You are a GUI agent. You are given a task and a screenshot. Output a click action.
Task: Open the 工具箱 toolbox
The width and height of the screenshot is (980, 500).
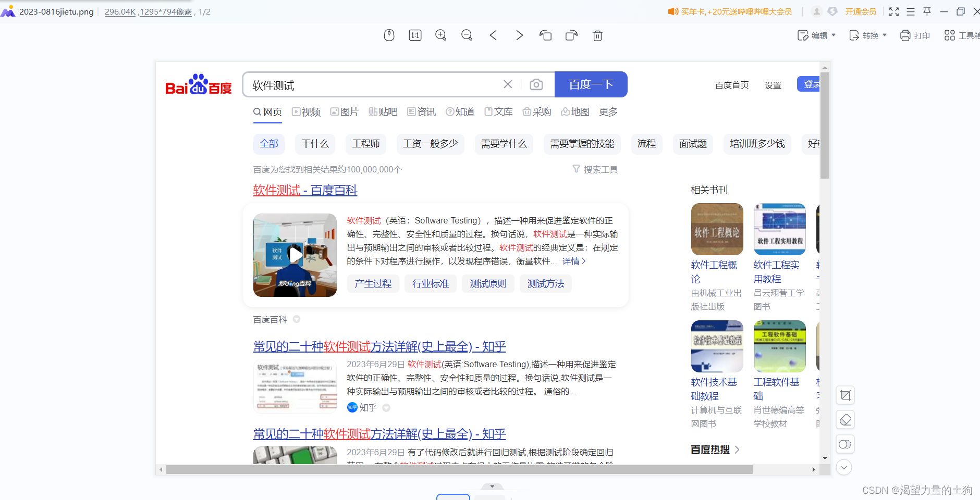point(962,35)
